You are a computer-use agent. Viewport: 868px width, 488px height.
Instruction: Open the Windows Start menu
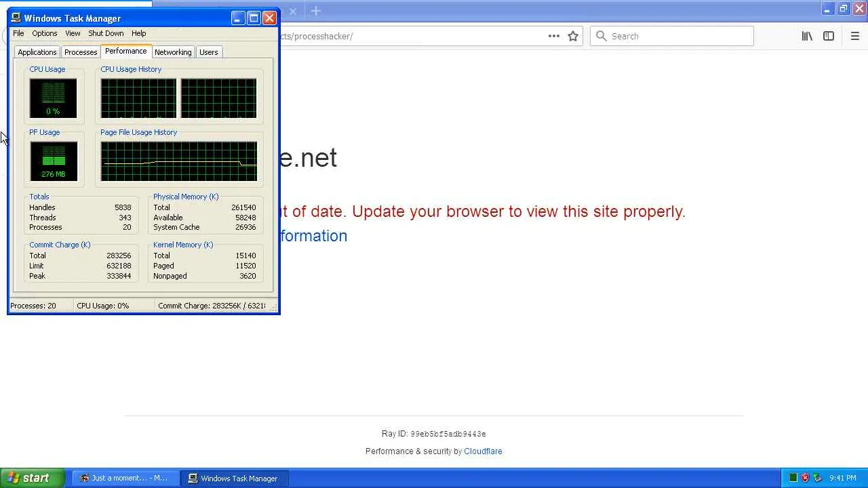click(33, 478)
